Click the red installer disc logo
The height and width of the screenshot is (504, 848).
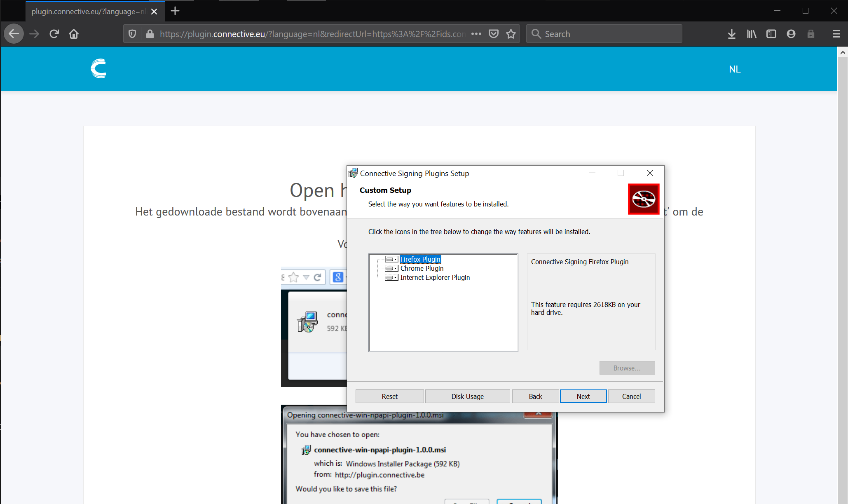tap(644, 199)
